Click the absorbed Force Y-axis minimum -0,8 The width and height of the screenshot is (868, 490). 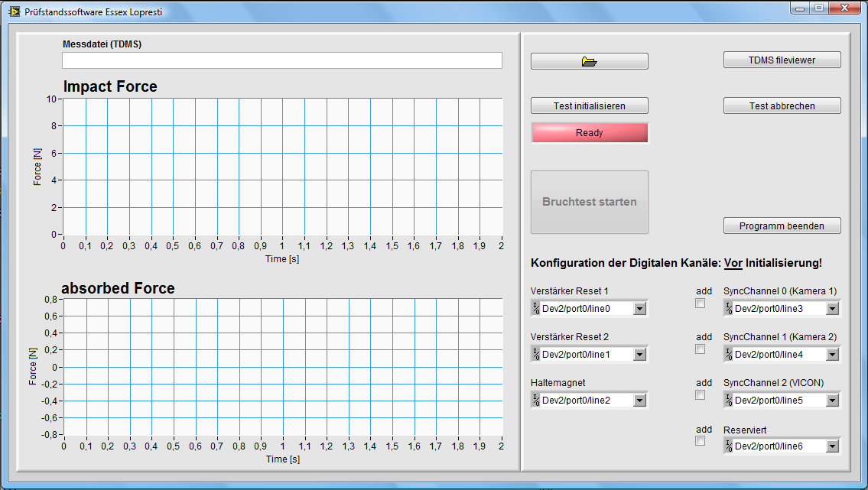click(x=49, y=435)
